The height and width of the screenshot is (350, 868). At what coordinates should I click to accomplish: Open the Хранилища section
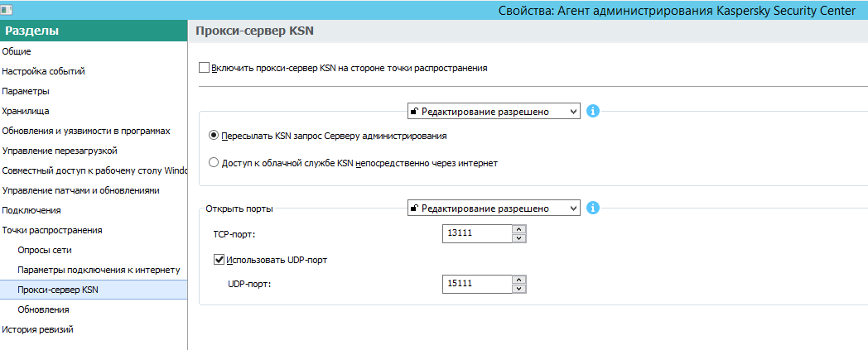[x=26, y=111]
